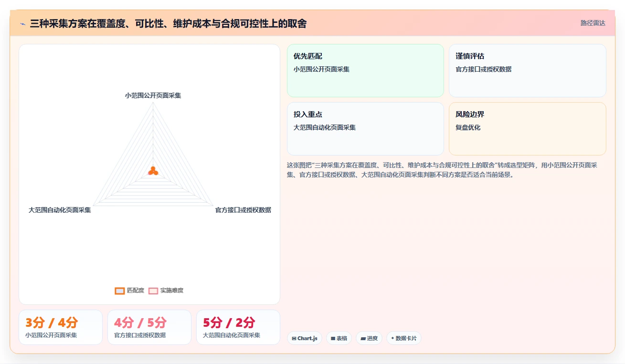Open the 优先匹配 card
The width and height of the screenshot is (625, 364).
[365, 71]
